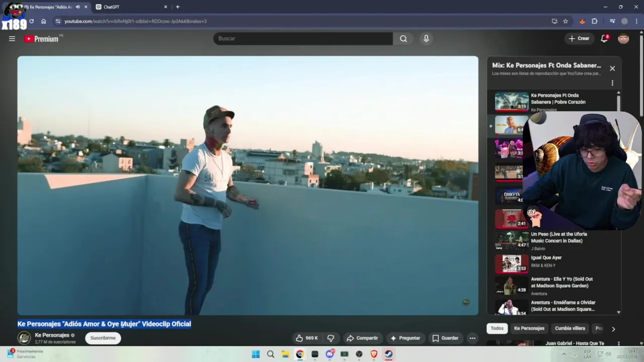This screenshot has width=644, height=362.
Task: Open Discord from the taskbar
Action: [x=330, y=354]
